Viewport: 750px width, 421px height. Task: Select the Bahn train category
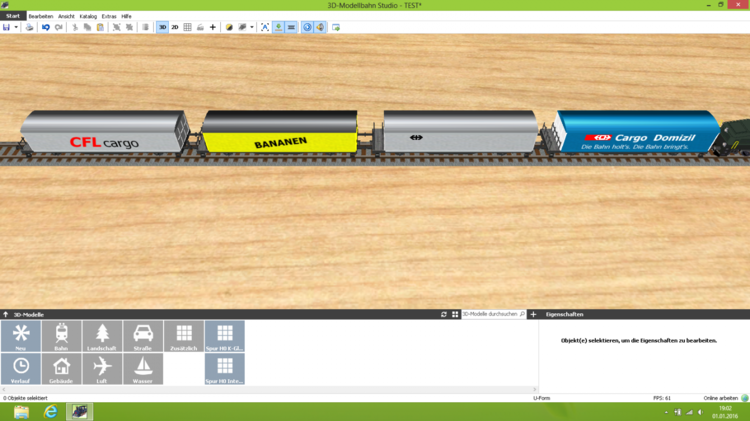tap(61, 336)
